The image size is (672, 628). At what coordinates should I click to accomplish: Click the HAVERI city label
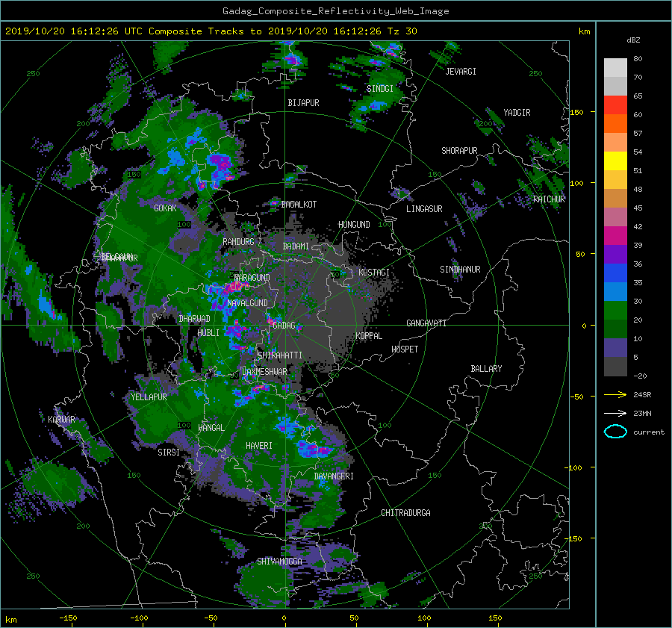[x=259, y=447]
